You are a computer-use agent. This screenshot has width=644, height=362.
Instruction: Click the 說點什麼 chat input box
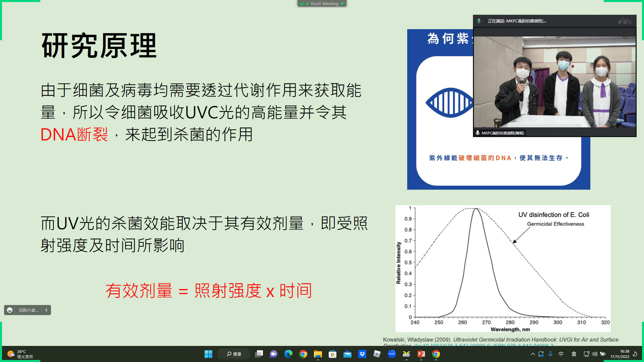[29, 310]
